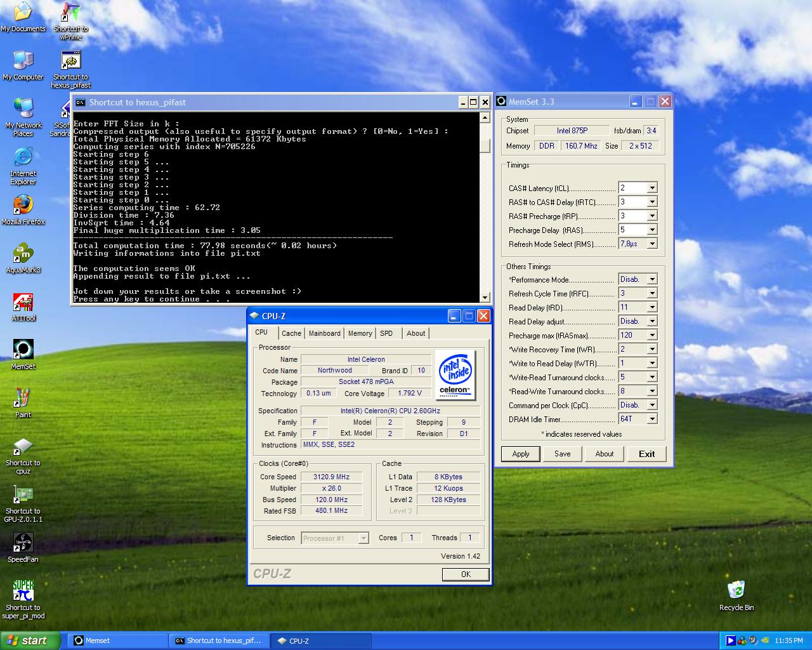812x650 pixels.
Task: Open Read-Write Turnaround clocks dropdown
Action: click(652, 391)
